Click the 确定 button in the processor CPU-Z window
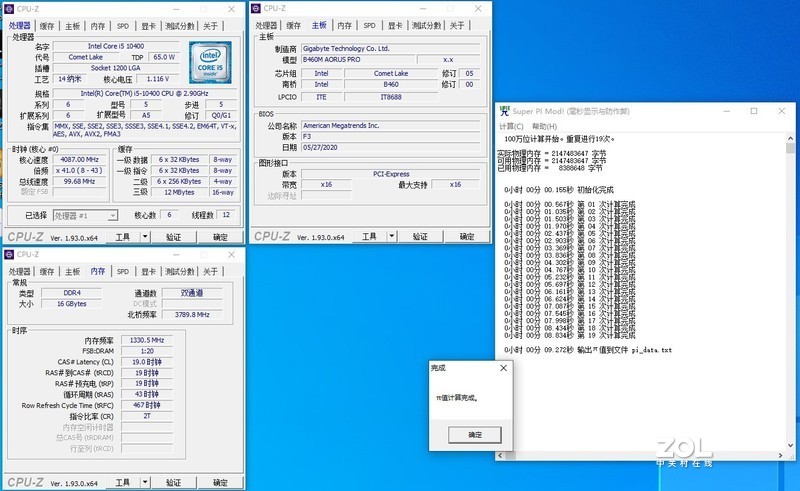This screenshot has width=800, height=491. (x=220, y=237)
